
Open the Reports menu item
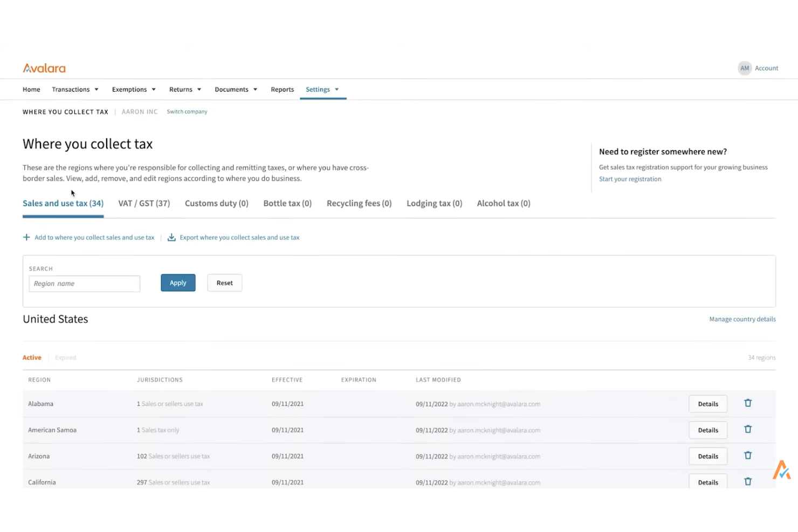click(x=282, y=89)
